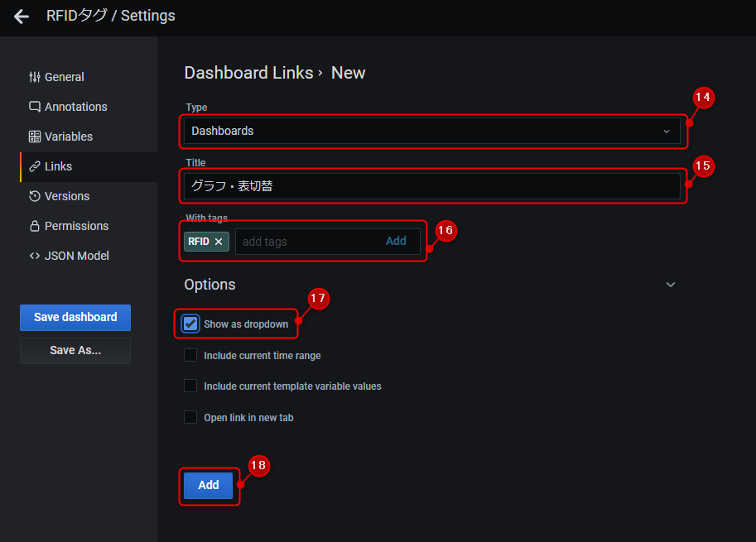Image resolution: width=756 pixels, height=542 pixels.
Task: Click the Versions history icon
Action: [x=34, y=196]
